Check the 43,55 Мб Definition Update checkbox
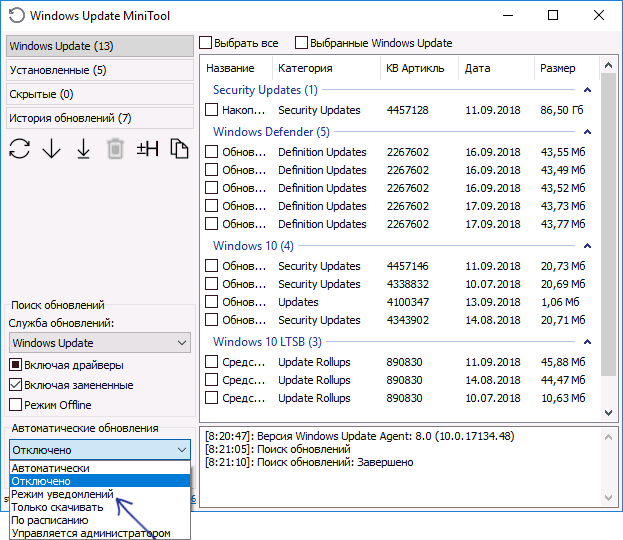 (x=211, y=152)
